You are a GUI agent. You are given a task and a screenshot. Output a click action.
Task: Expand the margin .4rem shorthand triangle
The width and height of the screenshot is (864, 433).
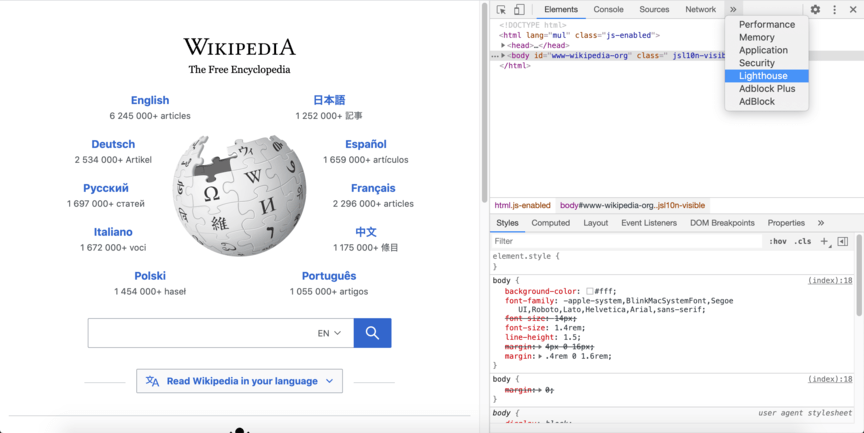pos(540,356)
